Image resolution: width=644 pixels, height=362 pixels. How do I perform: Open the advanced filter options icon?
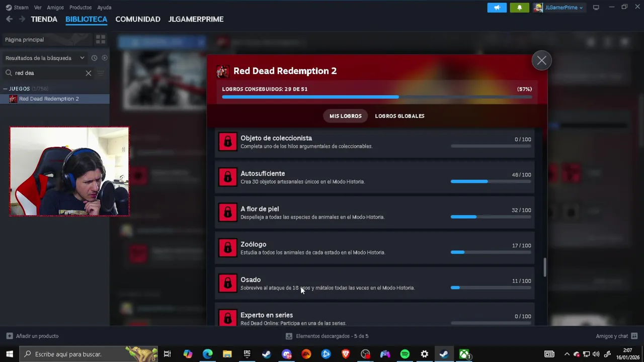pos(101,73)
